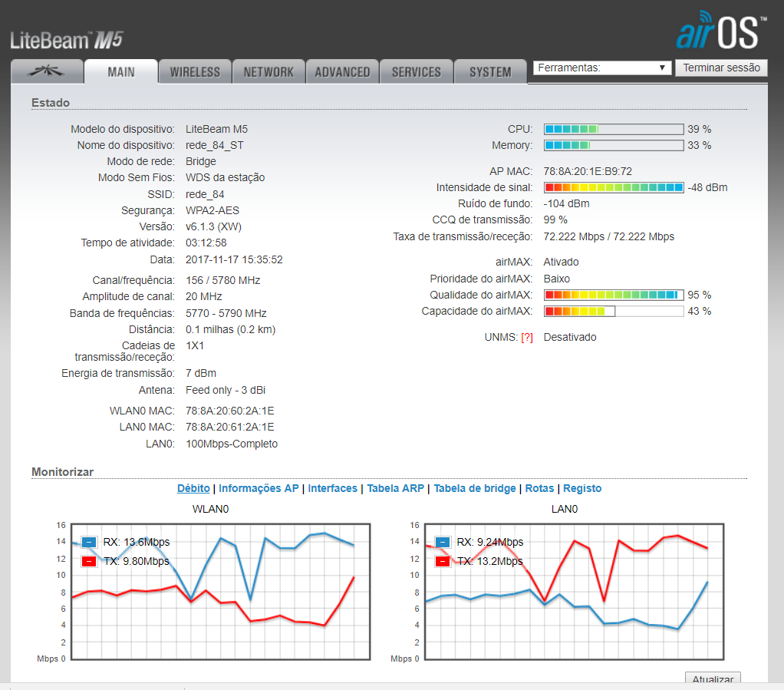Click the WLAN0 throughput chart

[x=220, y=592]
